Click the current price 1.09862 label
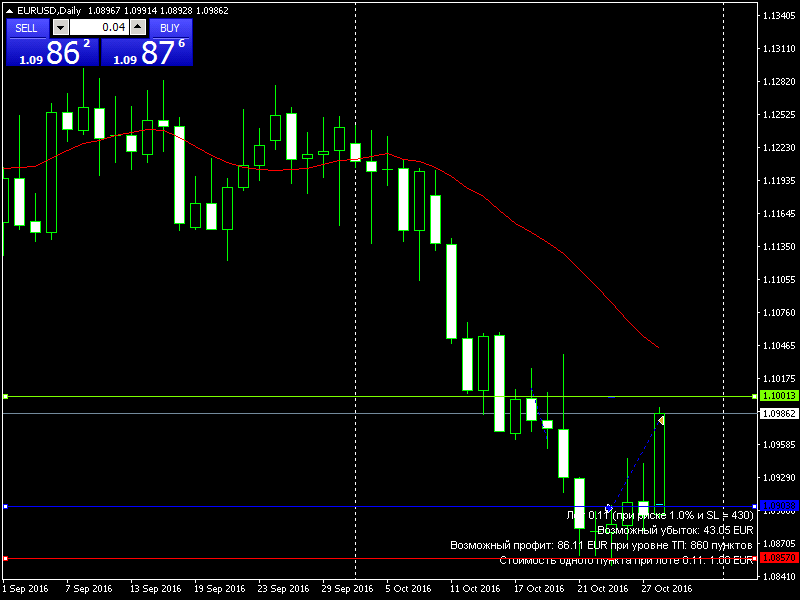The image size is (800, 600). pyautogui.click(x=778, y=413)
